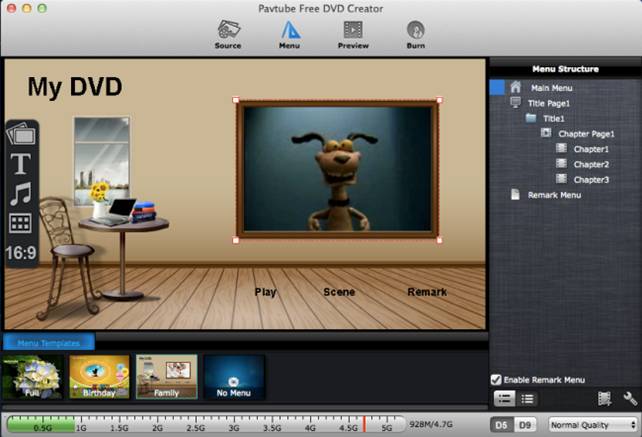642x437 pixels.
Task: Click the Title1 folder icon
Action: (531, 118)
